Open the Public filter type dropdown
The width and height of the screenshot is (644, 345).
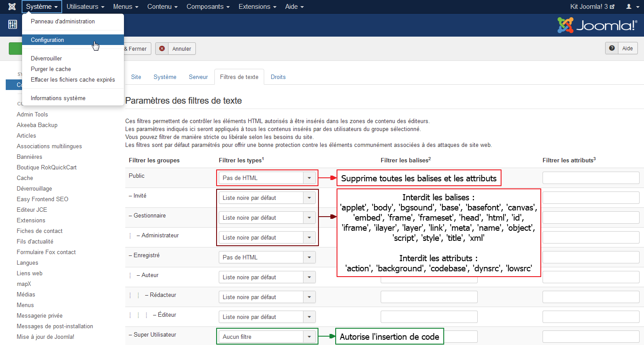click(267, 178)
